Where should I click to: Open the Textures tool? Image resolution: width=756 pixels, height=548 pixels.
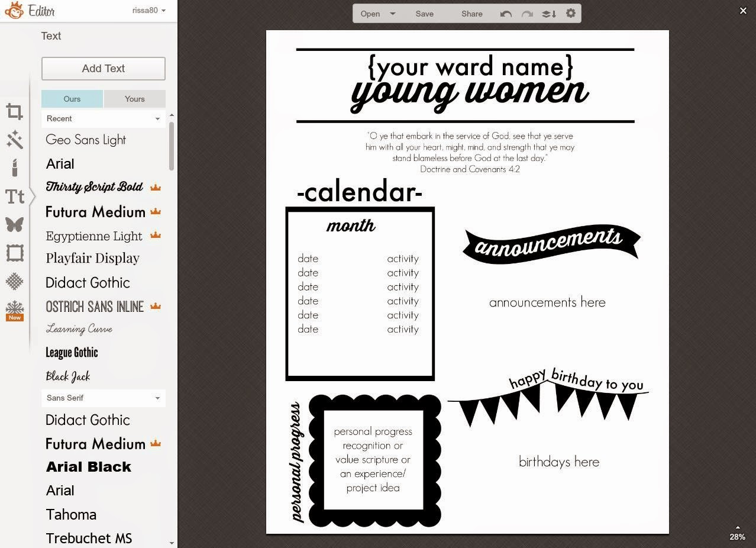[x=15, y=281]
